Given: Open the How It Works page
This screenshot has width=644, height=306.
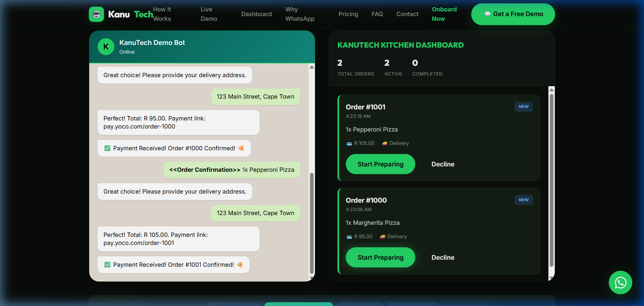Looking at the screenshot, I should [x=162, y=14].
